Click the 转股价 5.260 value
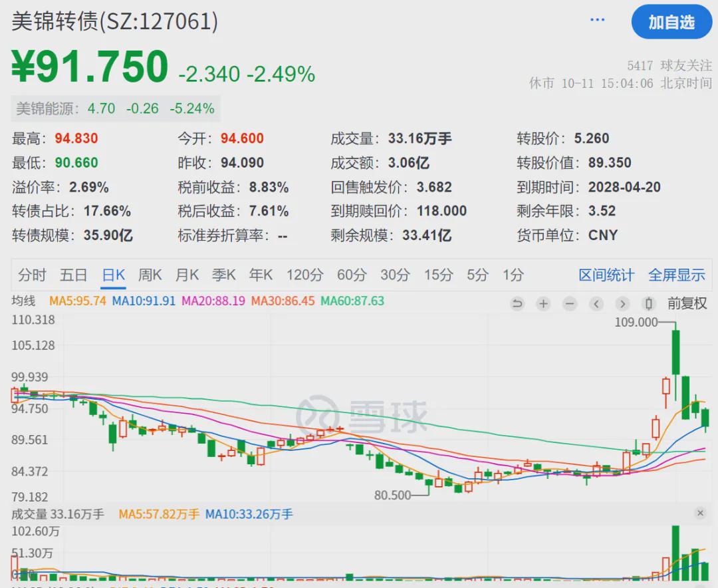The image size is (718, 588). pyautogui.click(x=592, y=138)
